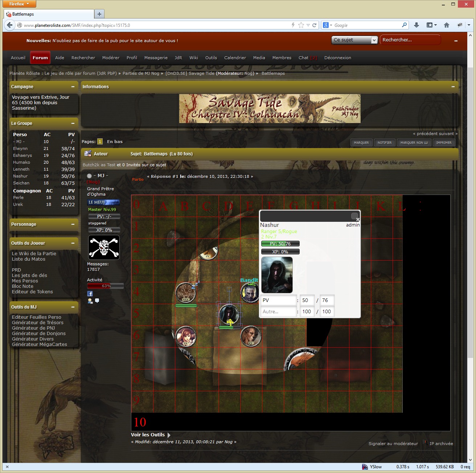Viewport: 476px width, 473px height.
Task: Collapse the Campagne panel
Action: 73,87
